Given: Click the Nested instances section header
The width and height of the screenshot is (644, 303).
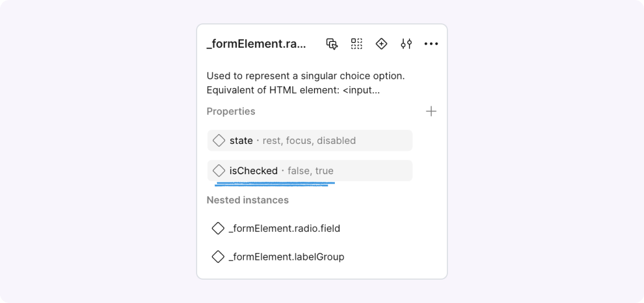Looking at the screenshot, I should coord(247,200).
